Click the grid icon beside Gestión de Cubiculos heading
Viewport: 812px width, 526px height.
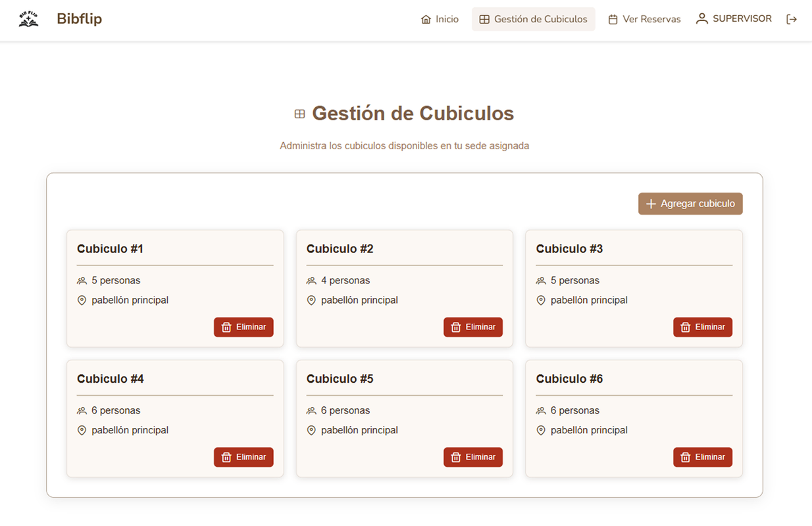tap(299, 114)
